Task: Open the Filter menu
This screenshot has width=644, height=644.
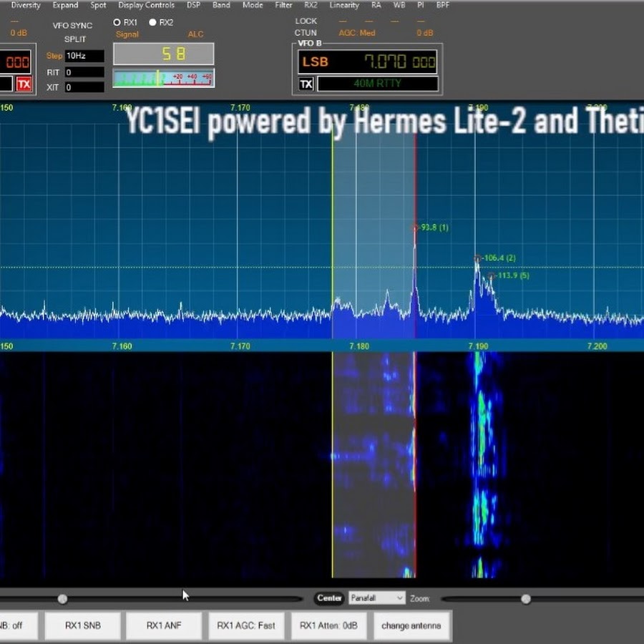Action: (x=283, y=5)
